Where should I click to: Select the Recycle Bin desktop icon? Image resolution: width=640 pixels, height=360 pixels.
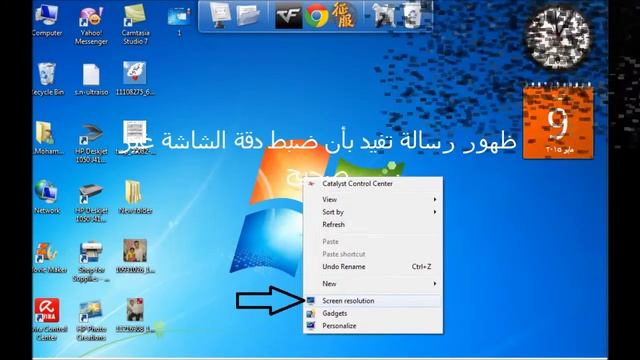(47, 79)
